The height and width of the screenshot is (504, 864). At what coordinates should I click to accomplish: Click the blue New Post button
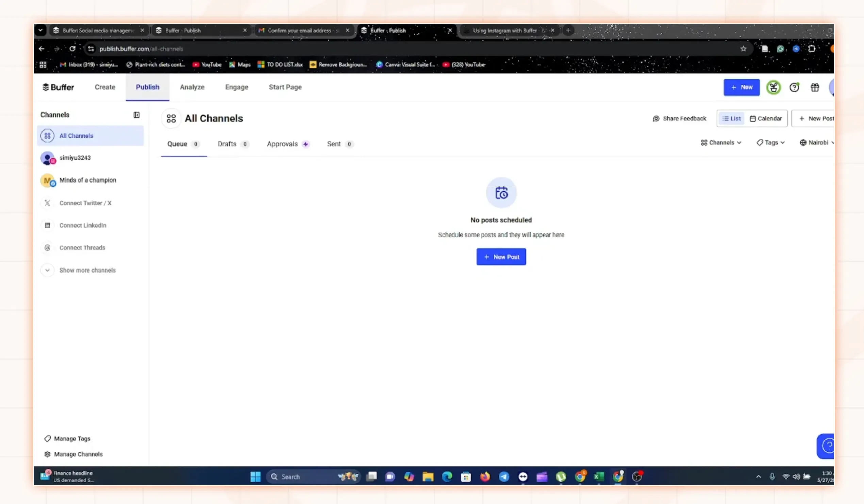pos(501,257)
